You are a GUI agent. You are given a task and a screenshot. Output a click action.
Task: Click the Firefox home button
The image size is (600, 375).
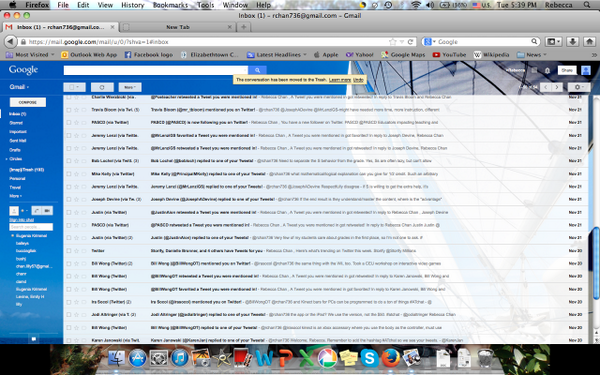[x=589, y=42]
